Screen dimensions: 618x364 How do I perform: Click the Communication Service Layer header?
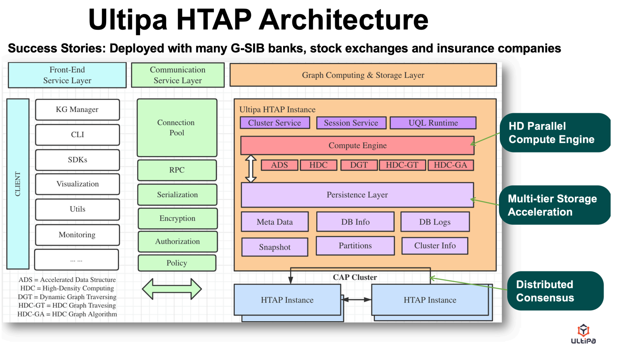pyautogui.click(x=178, y=75)
